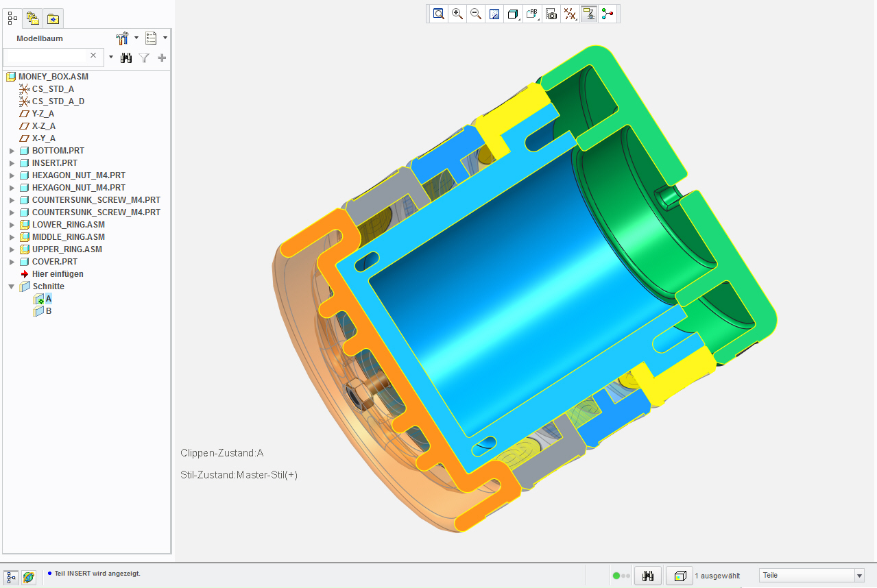
Task: Toggle the spin center icon
Action: click(607, 14)
